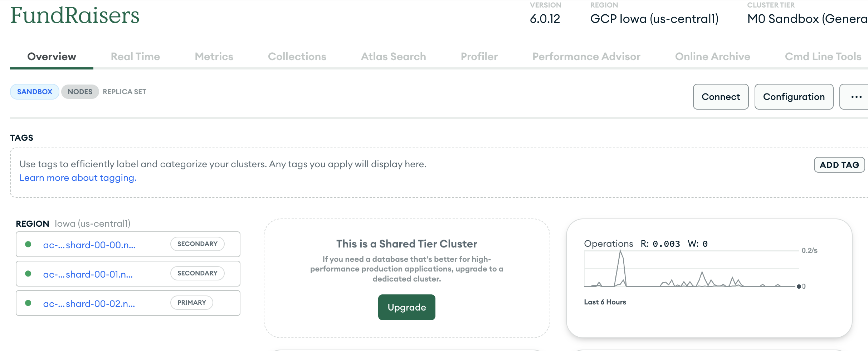Click the SANDBOX badge

tap(35, 92)
